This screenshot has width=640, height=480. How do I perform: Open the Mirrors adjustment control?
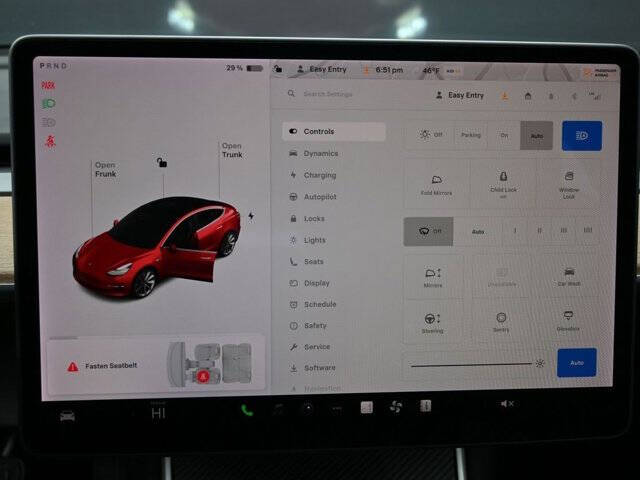433,278
